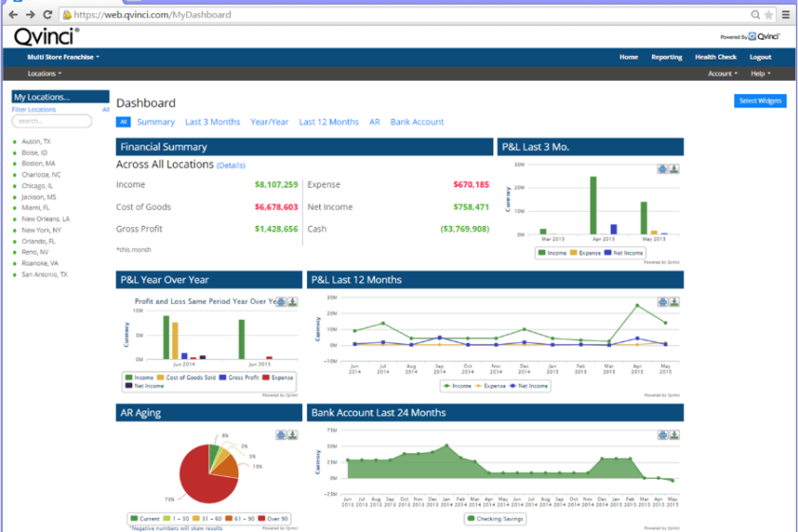Select the New York, NY location
The image size is (798, 532).
click(41, 230)
